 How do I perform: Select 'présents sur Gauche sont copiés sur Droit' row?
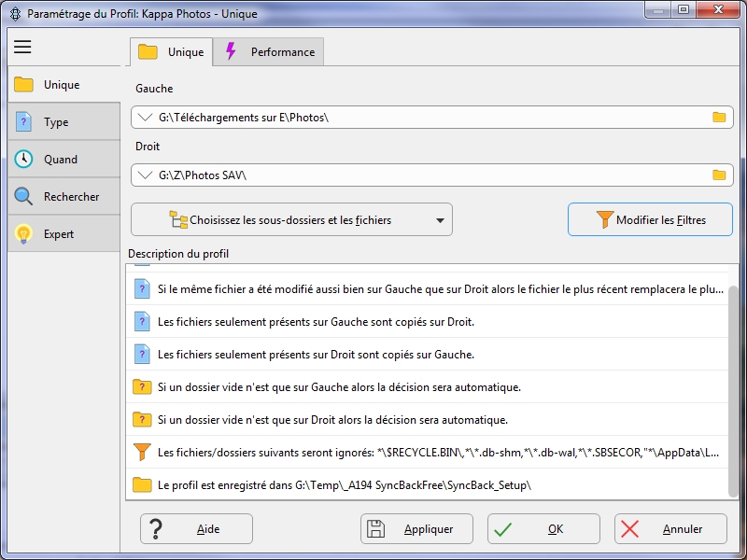tap(428, 322)
